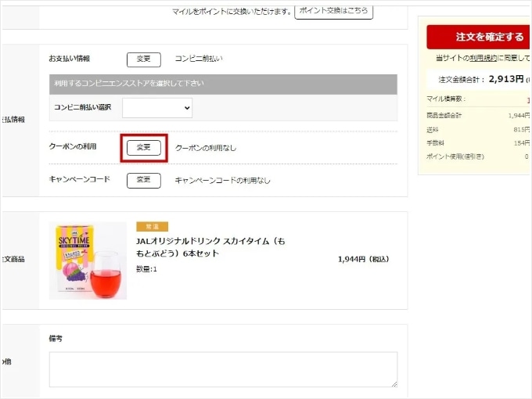Click the Sky Time drink product image

(x=88, y=261)
